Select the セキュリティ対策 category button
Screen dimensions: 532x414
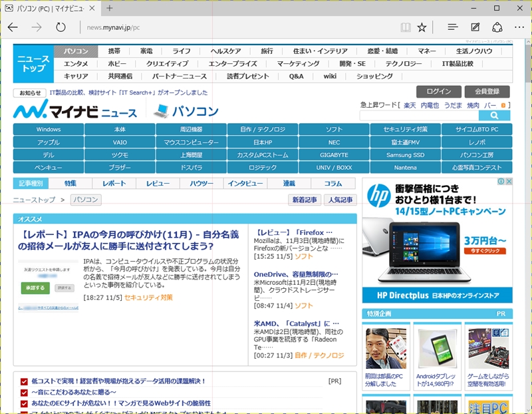tap(406, 129)
